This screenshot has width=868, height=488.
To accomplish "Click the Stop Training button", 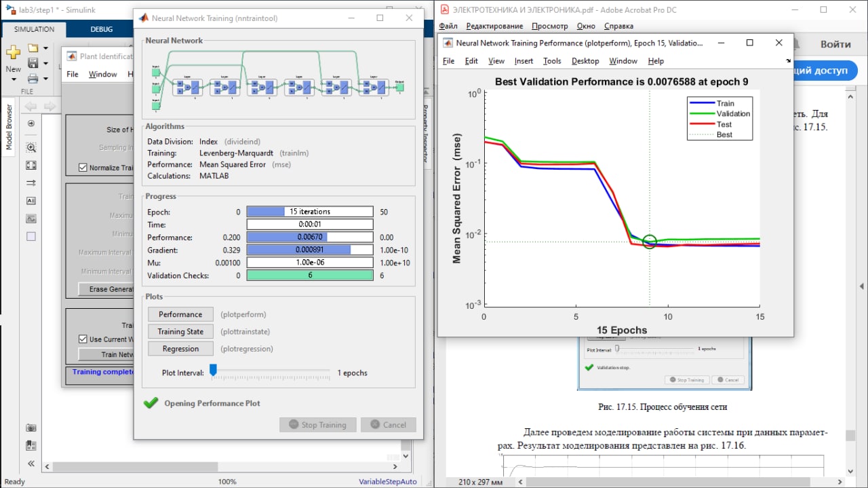I will (x=317, y=425).
